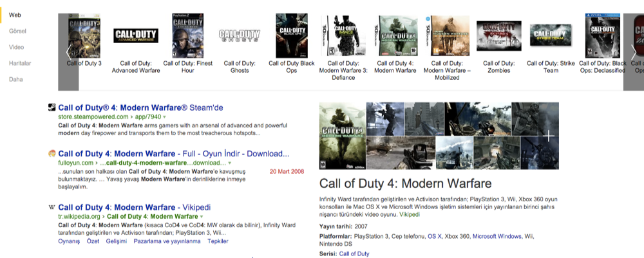Open Pazarlama ve yayınlanma sitelink
644x258 pixels.
(167, 241)
